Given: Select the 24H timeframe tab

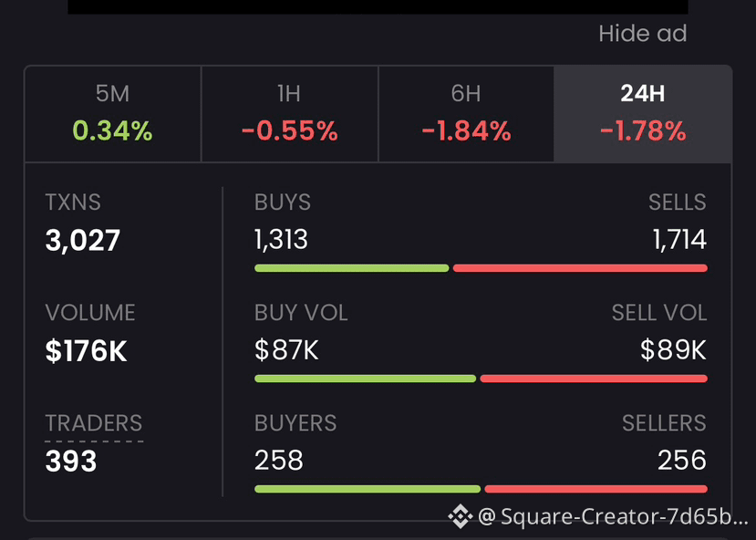Looking at the screenshot, I should tap(643, 114).
